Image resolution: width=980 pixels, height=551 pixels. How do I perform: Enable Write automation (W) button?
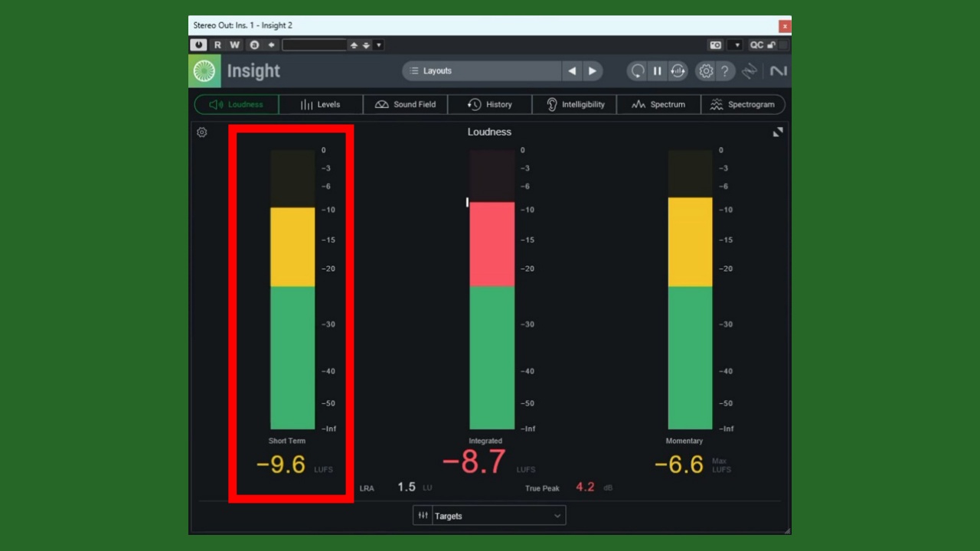[x=234, y=45]
